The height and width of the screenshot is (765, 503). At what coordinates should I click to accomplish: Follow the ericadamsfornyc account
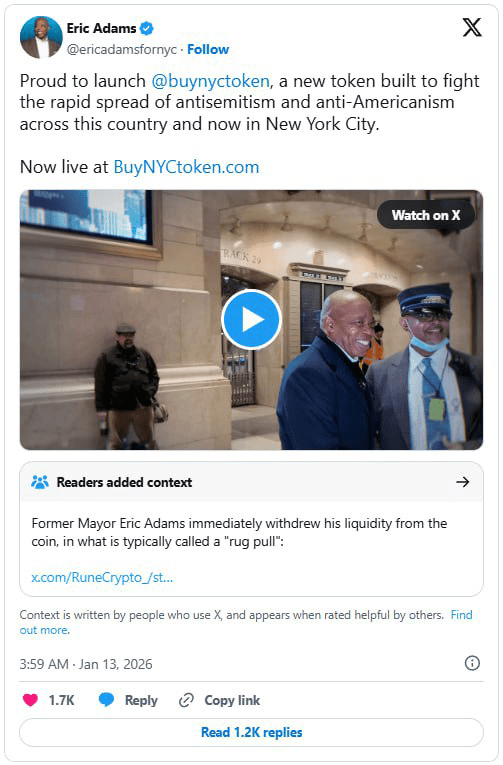(x=208, y=49)
